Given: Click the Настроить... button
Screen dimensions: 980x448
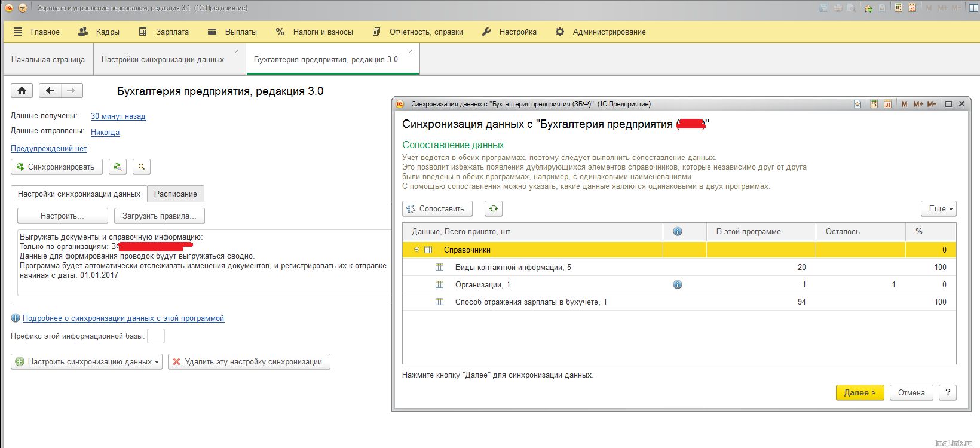Looking at the screenshot, I should tap(63, 216).
